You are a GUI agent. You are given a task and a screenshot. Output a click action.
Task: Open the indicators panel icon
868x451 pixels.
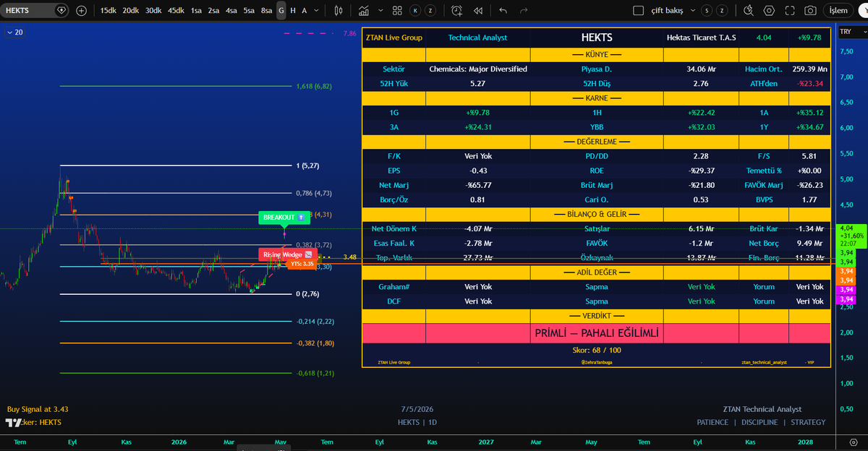(364, 11)
